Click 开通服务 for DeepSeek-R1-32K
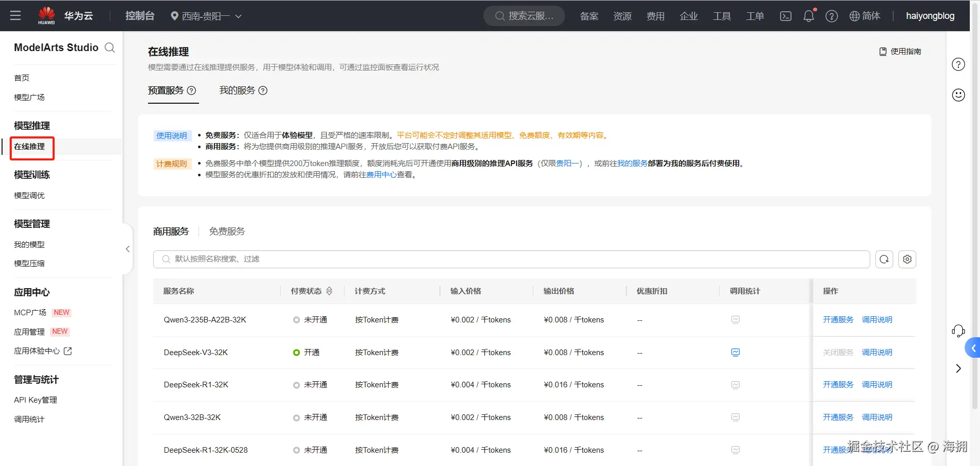The height and width of the screenshot is (466, 980). (x=838, y=385)
